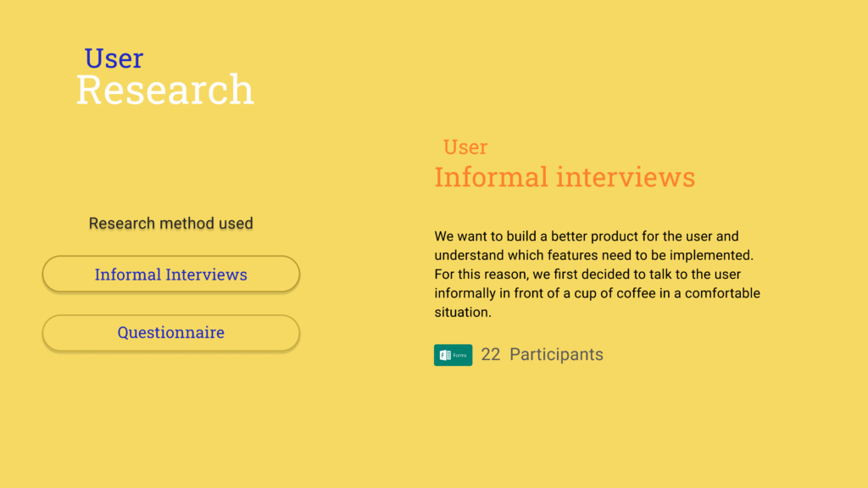Image resolution: width=868 pixels, height=488 pixels.
Task: Click the number 22 beside Forms icon
Action: (x=491, y=354)
